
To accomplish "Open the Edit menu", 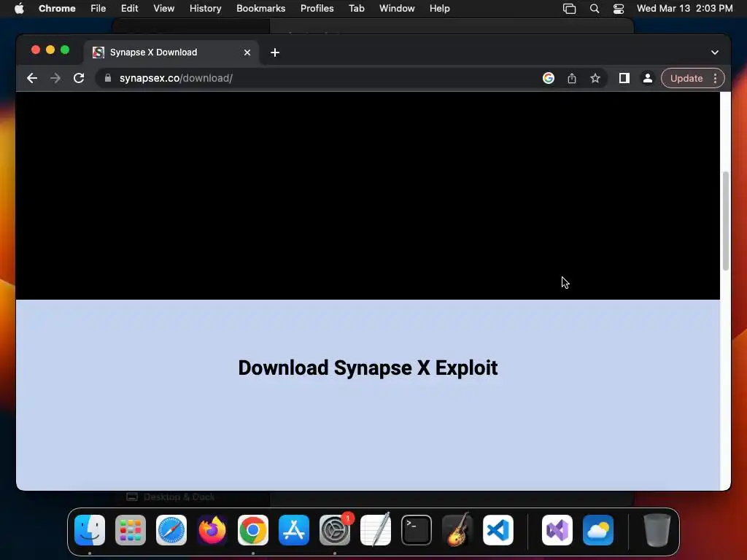I will pyautogui.click(x=129, y=8).
